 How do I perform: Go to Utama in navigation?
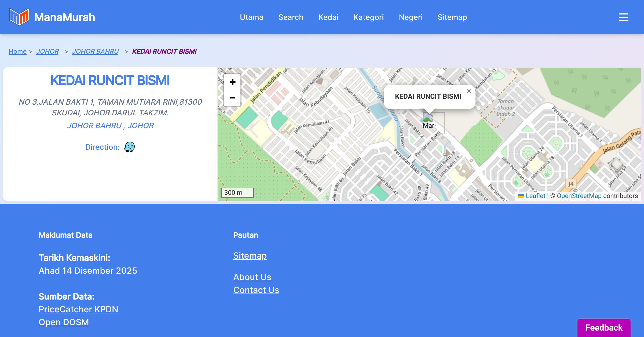(251, 17)
